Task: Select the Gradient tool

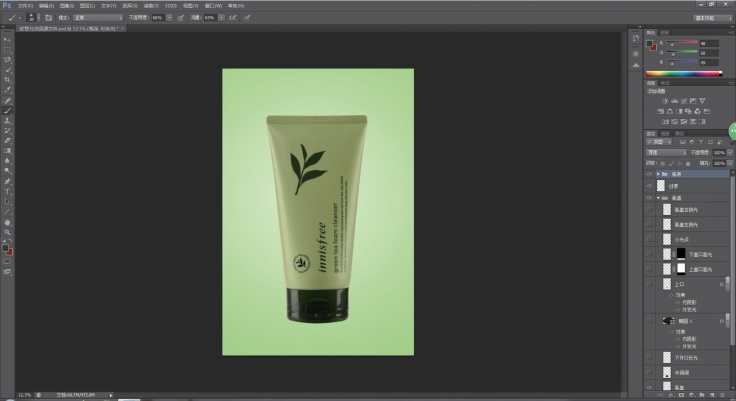Action: click(8, 151)
